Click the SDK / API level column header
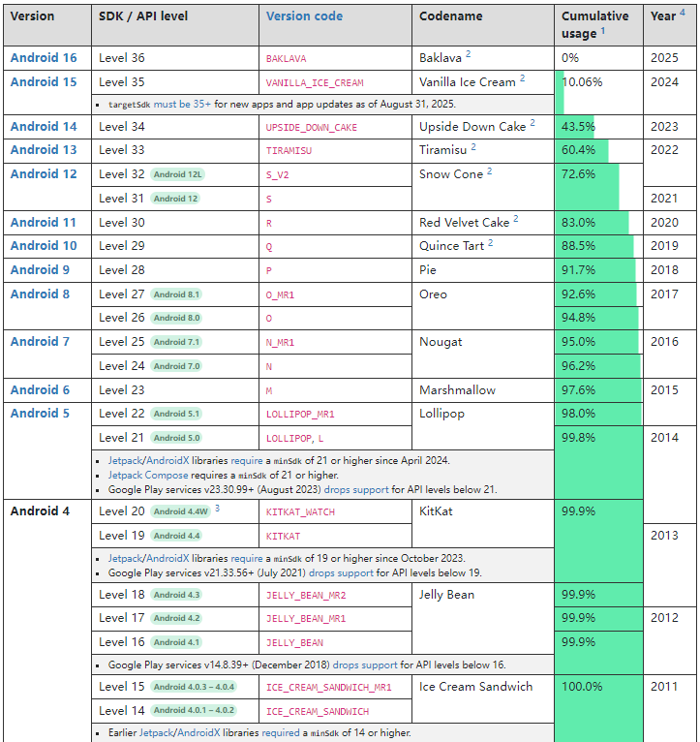The image size is (700, 742). (x=175, y=25)
